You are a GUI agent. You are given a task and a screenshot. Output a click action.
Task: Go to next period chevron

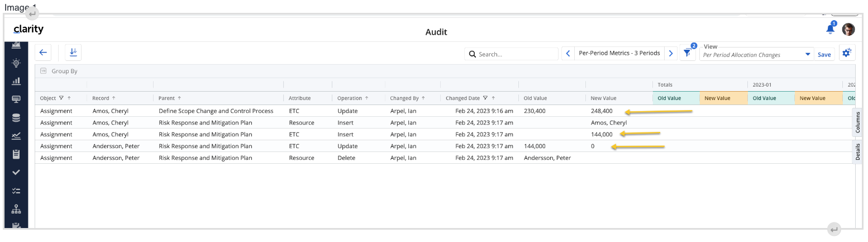[671, 54]
